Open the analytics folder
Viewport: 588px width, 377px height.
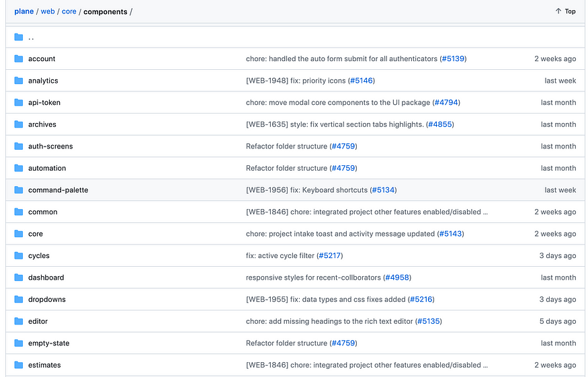coord(43,81)
